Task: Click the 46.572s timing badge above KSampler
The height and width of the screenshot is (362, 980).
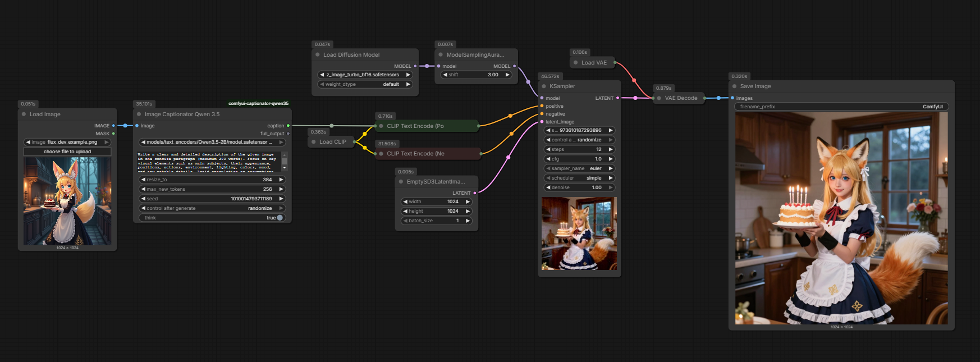Action: click(x=550, y=76)
